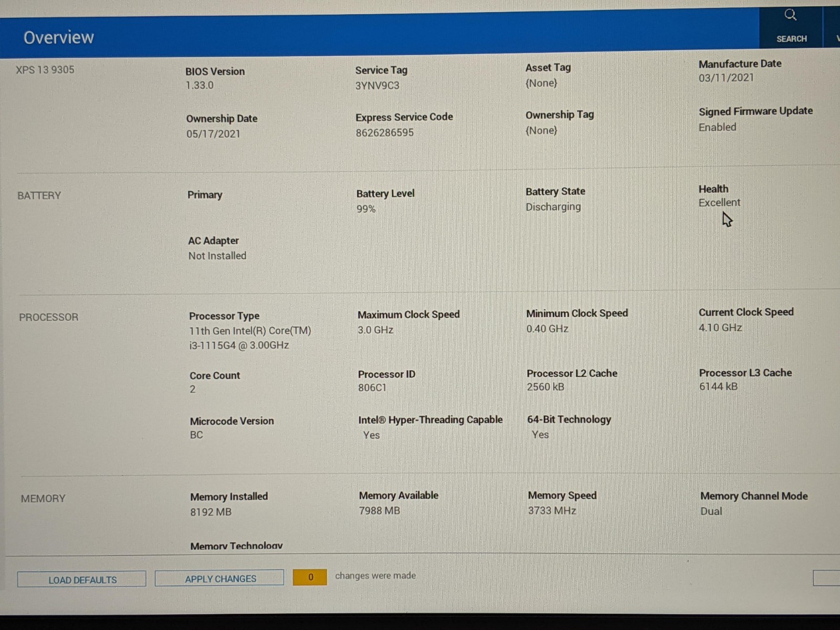Click the 'Express Service Code' label

click(404, 117)
